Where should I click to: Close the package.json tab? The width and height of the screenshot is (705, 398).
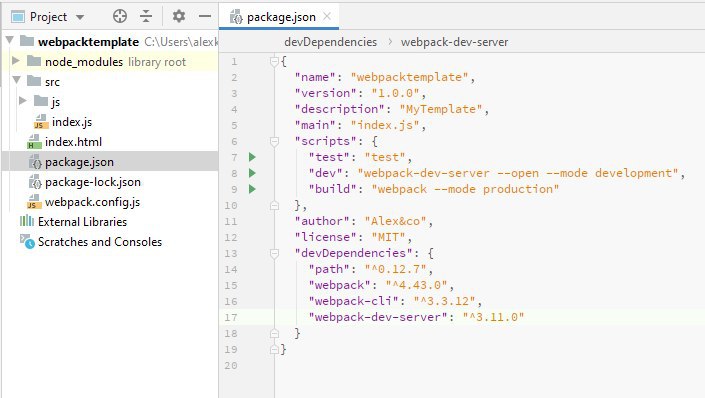tap(327, 17)
